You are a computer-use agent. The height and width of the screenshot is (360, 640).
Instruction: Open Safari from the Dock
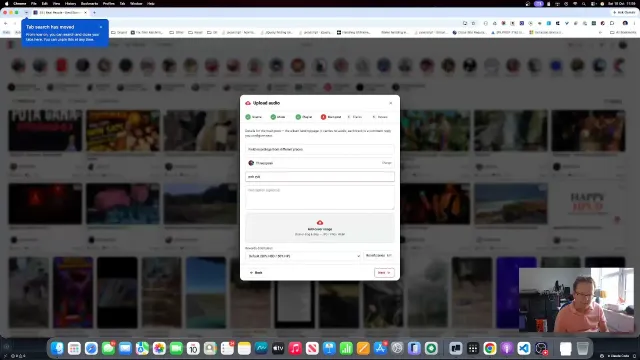tap(91, 348)
